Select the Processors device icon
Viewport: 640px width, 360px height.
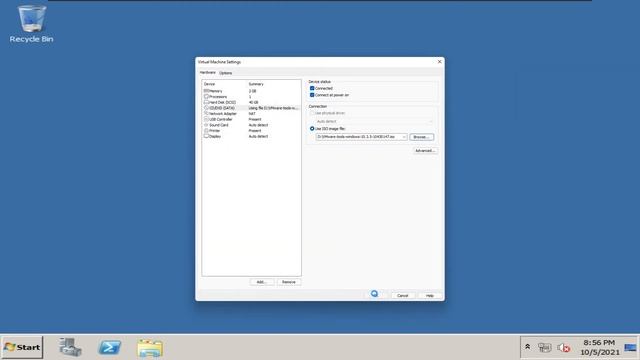pyautogui.click(x=206, y=96)
